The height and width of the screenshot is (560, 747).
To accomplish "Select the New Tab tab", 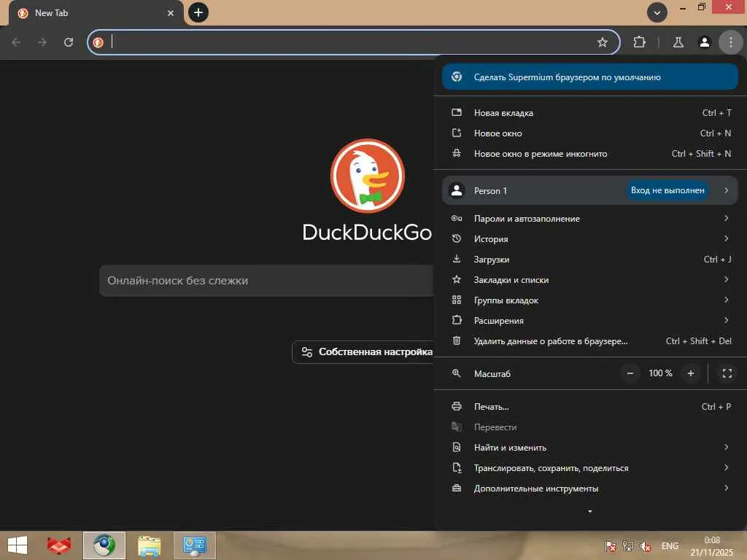I will [96, 13].
